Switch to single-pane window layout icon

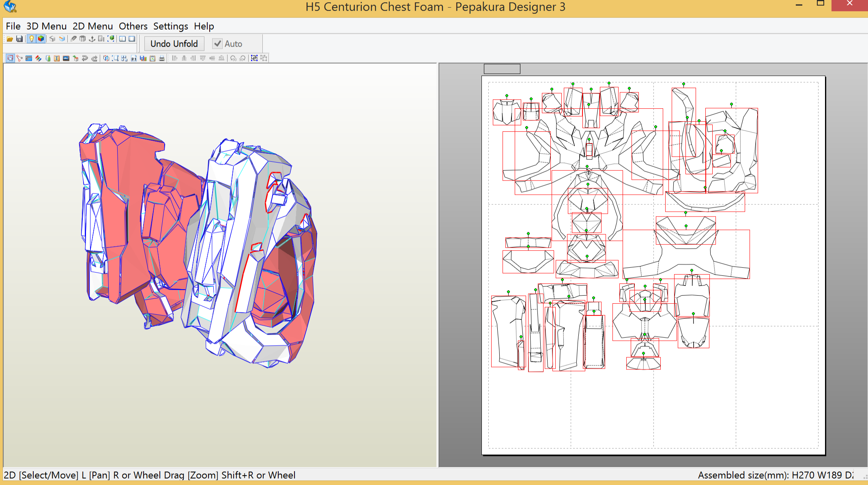pos(132,39)
